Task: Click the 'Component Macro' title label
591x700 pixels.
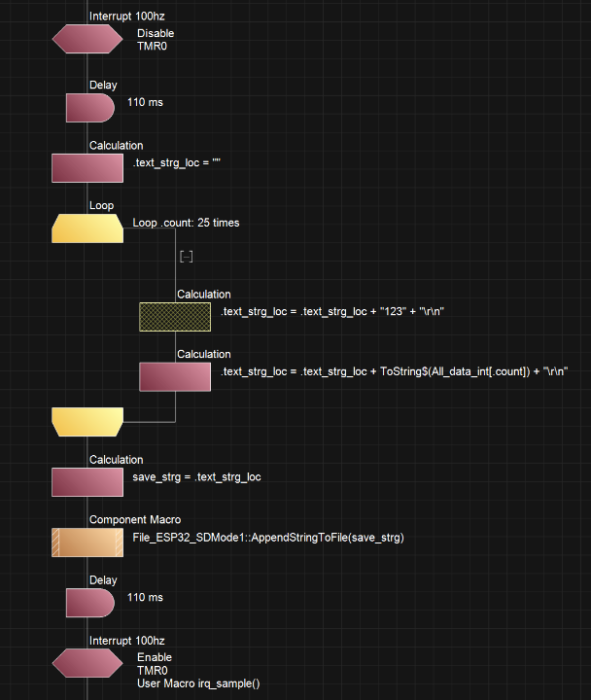Action: [135, 519]
